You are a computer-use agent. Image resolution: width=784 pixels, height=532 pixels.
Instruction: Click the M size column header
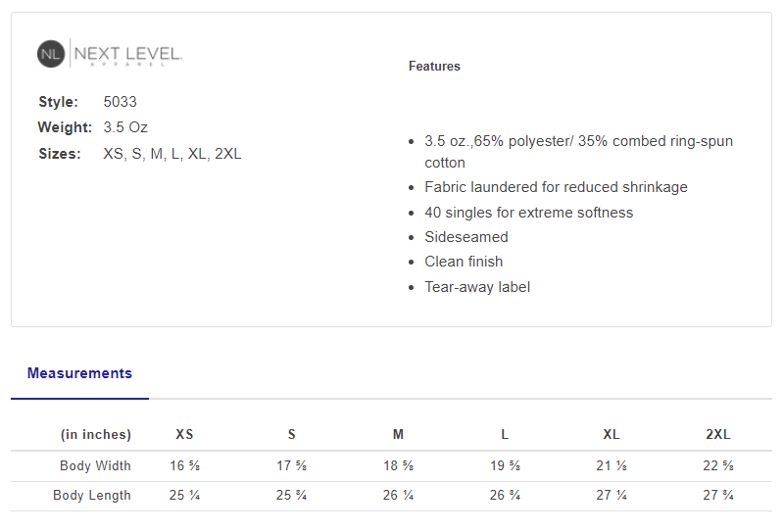398,435
